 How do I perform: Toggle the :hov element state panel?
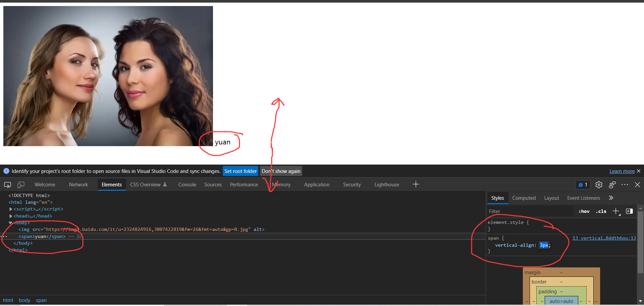pyautogui.click(x=584, y=211)
